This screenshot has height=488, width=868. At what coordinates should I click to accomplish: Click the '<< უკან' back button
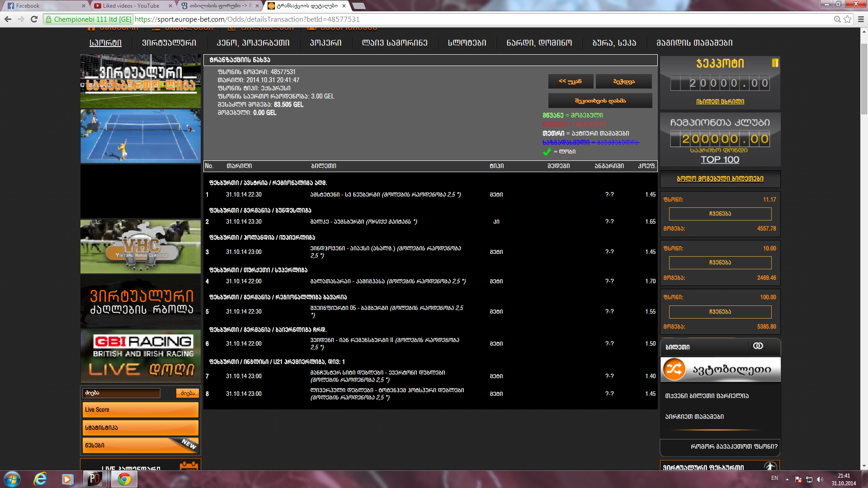[x=571, y=81]
